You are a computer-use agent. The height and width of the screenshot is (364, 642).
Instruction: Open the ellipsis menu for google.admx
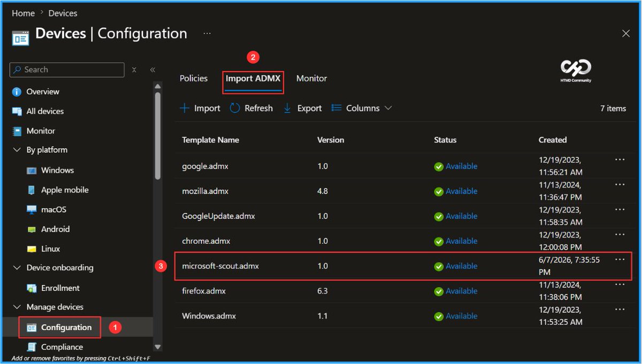620,159
